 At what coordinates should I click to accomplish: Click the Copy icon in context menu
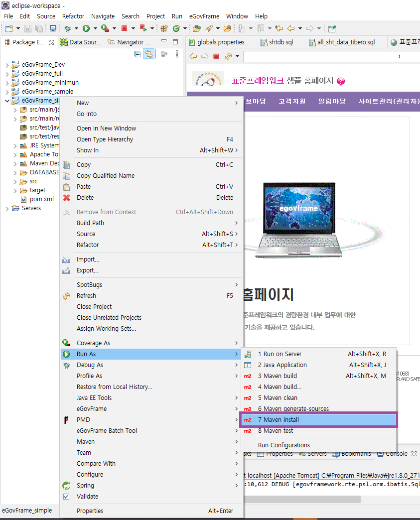66,165
